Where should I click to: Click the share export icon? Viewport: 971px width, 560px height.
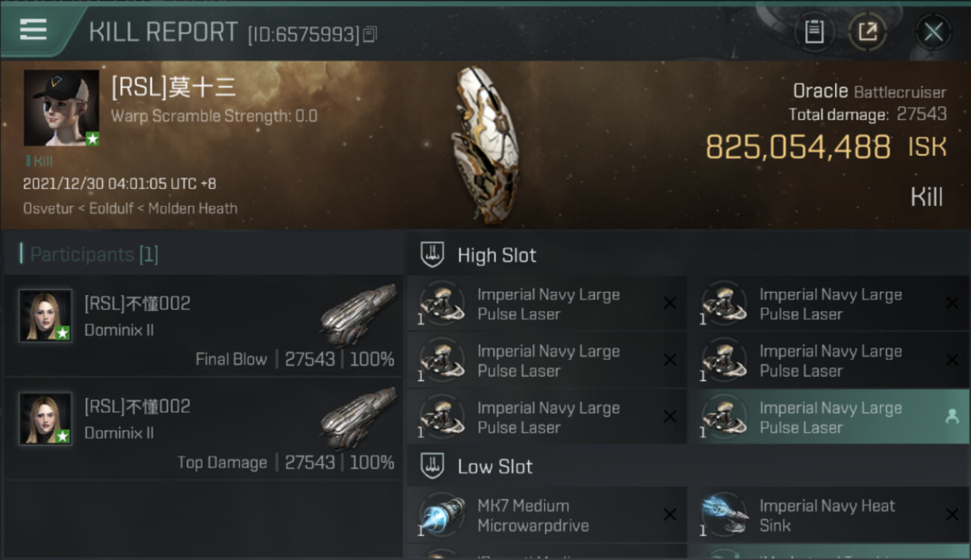click(x=867, y=32)
